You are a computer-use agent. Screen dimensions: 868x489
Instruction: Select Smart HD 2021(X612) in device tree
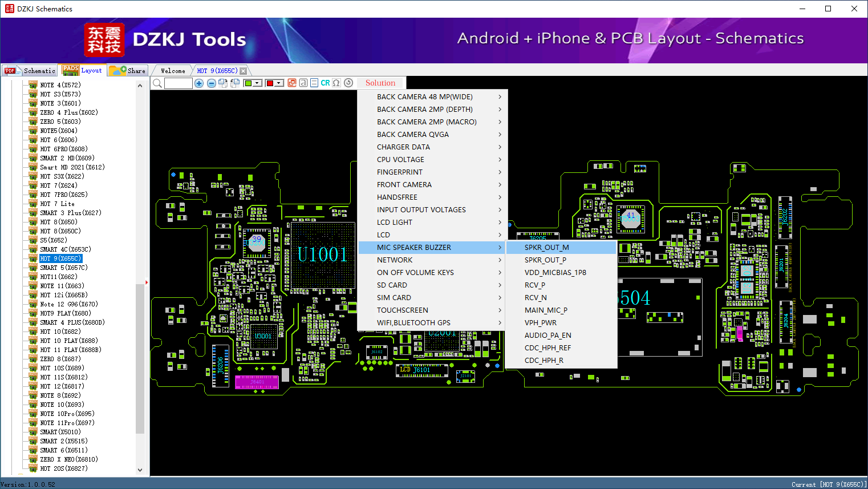(x=72, y=167)
